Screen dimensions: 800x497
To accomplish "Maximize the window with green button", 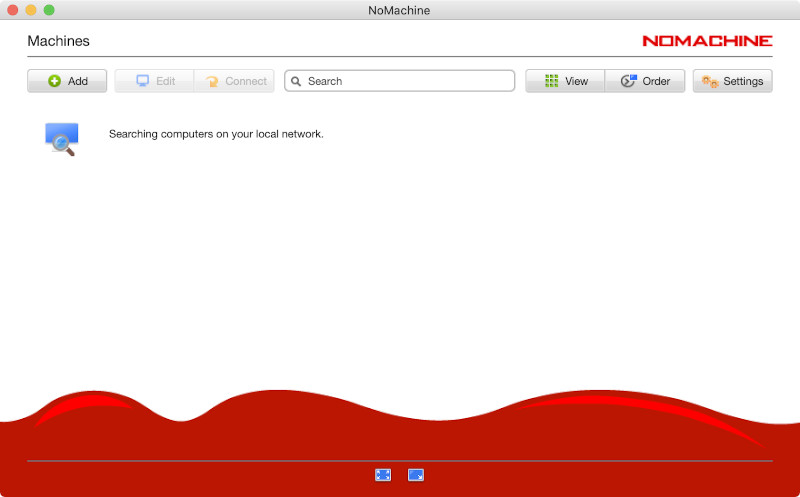I will (49, 10).
